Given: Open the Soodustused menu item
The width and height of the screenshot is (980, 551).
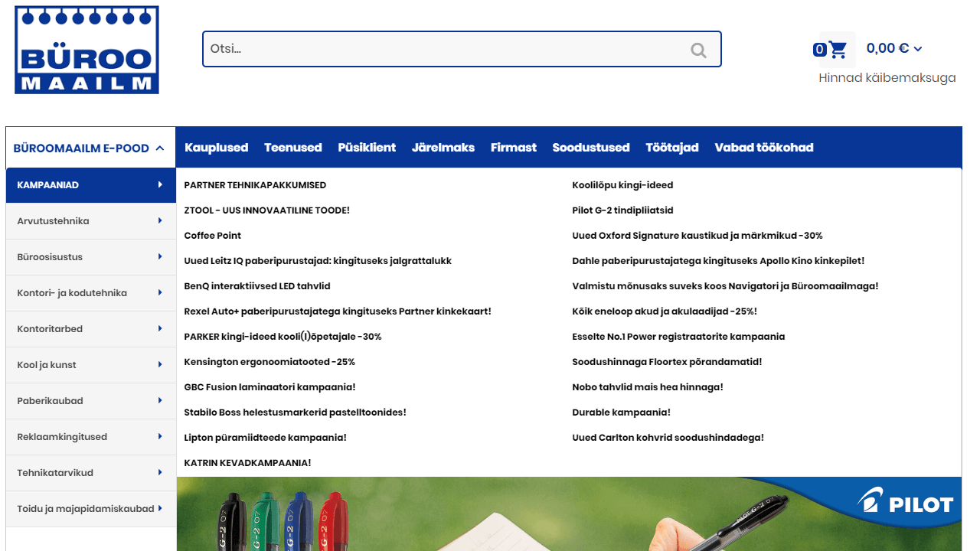Looking at the screenshot, I should point(591,148).
